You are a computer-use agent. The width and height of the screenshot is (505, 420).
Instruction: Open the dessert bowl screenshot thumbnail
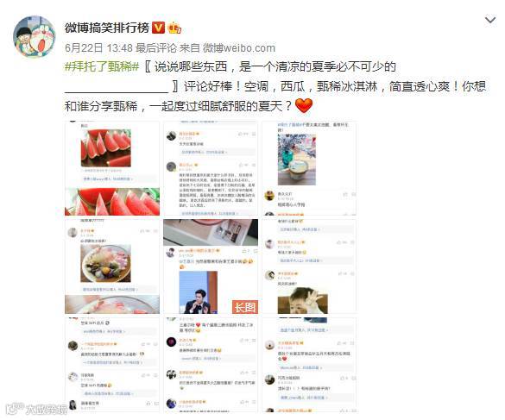coord(112,266)
